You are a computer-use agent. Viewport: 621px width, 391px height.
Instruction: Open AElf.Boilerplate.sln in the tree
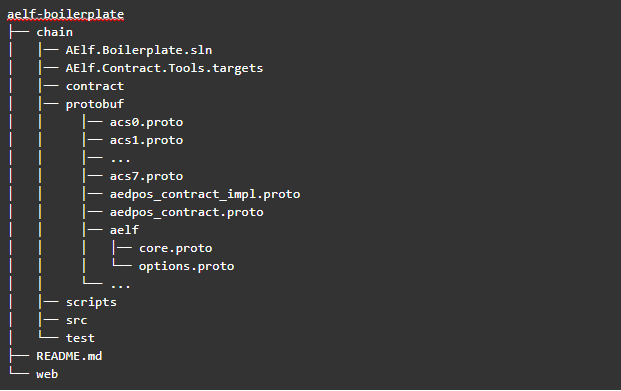pos(139,50)
